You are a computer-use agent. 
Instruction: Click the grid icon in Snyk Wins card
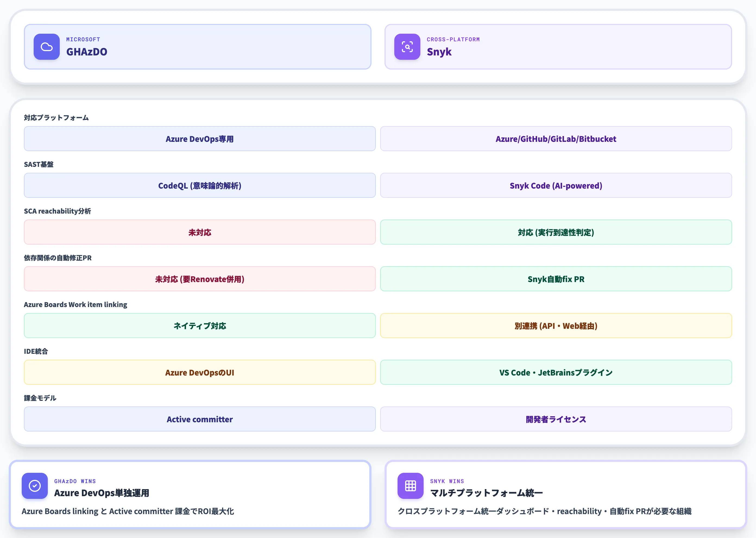point(410,486)
